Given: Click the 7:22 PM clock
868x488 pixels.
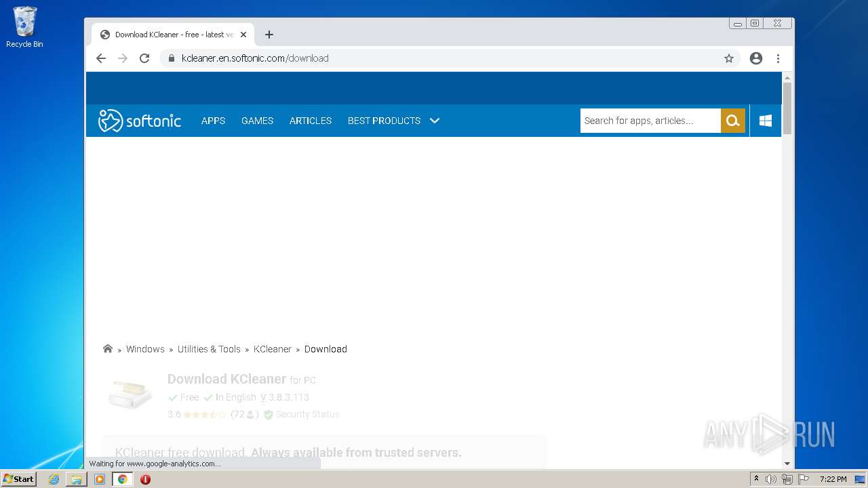Looking at the screenshot, I should tap(833, 479).
